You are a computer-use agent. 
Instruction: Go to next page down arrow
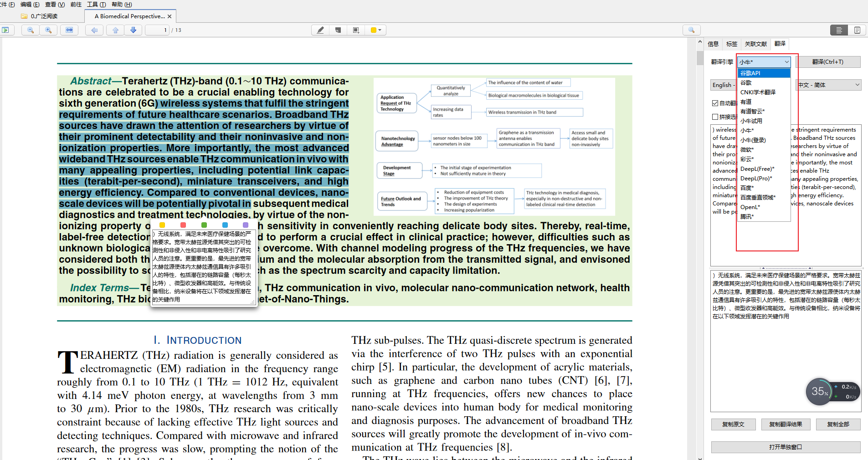click(133, 30)
